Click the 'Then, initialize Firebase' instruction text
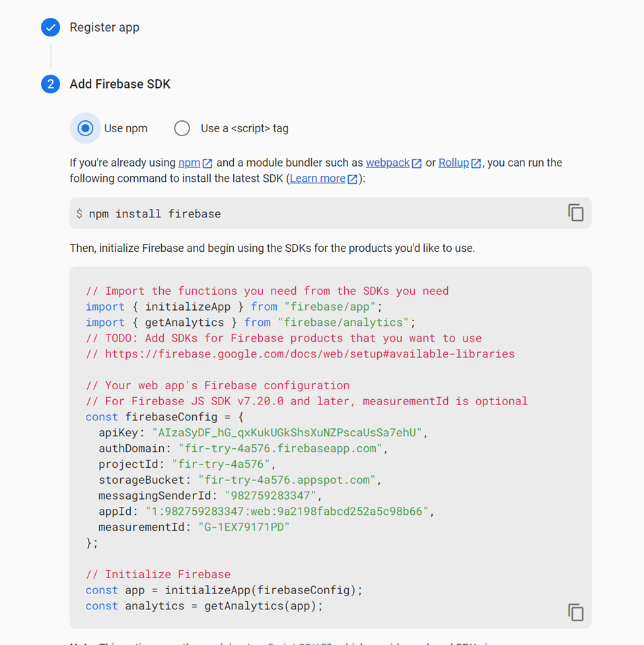644x645 pixels. (272, 248)
